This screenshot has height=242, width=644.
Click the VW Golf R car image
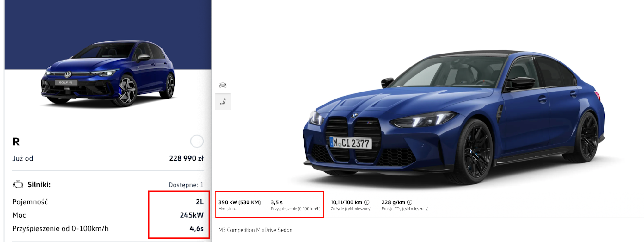[108, 73]
